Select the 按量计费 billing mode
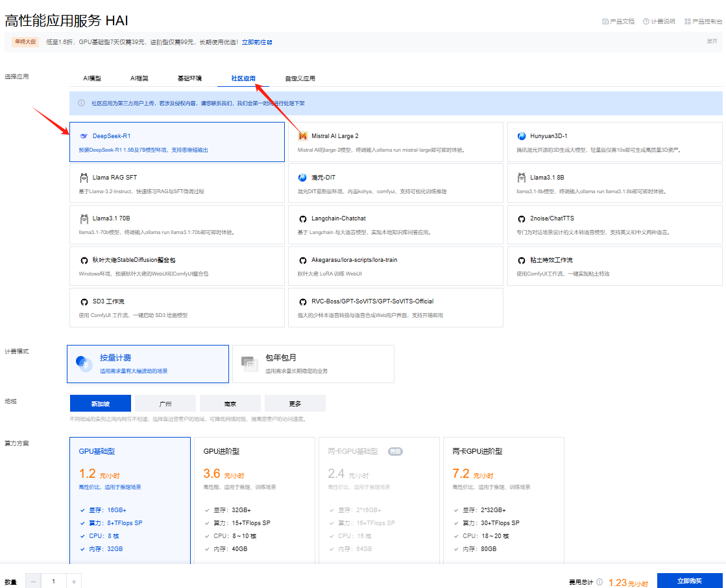Viewport: 726px width, 588px height. point(148,364)
